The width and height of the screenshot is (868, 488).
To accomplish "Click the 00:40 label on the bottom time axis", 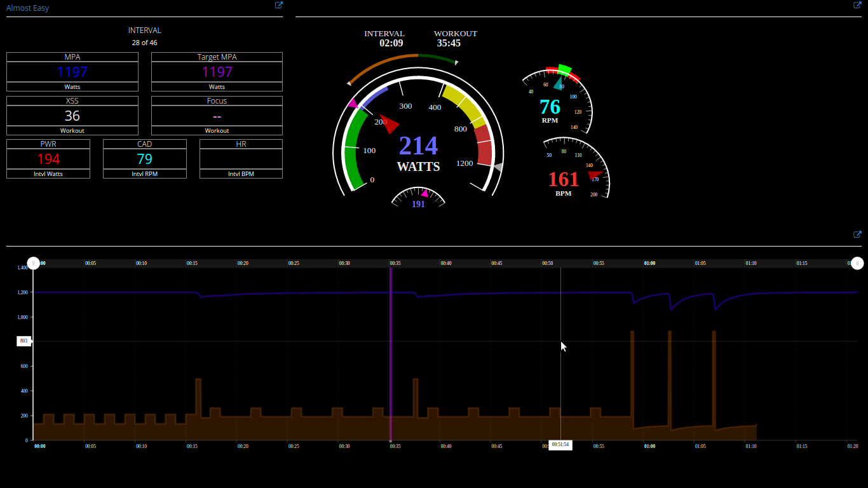I will click(x=446, y=446).
